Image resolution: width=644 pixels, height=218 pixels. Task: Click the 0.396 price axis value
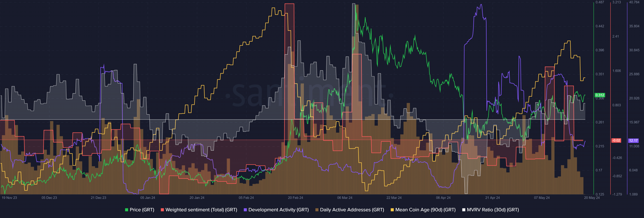pos(600,50)
